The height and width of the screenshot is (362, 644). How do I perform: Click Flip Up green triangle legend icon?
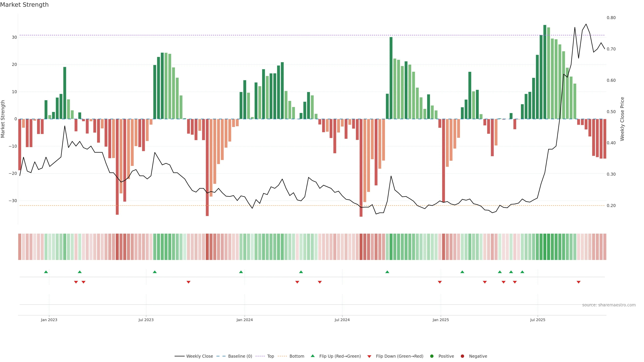coord(312,356)
